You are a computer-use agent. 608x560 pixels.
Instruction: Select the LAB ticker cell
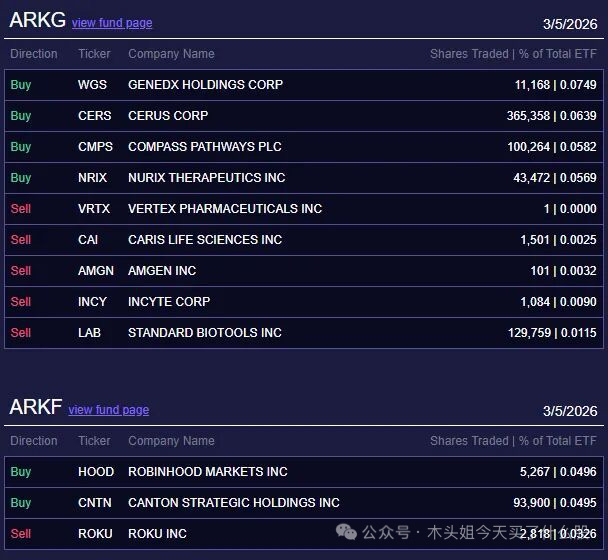coord(89,333)
